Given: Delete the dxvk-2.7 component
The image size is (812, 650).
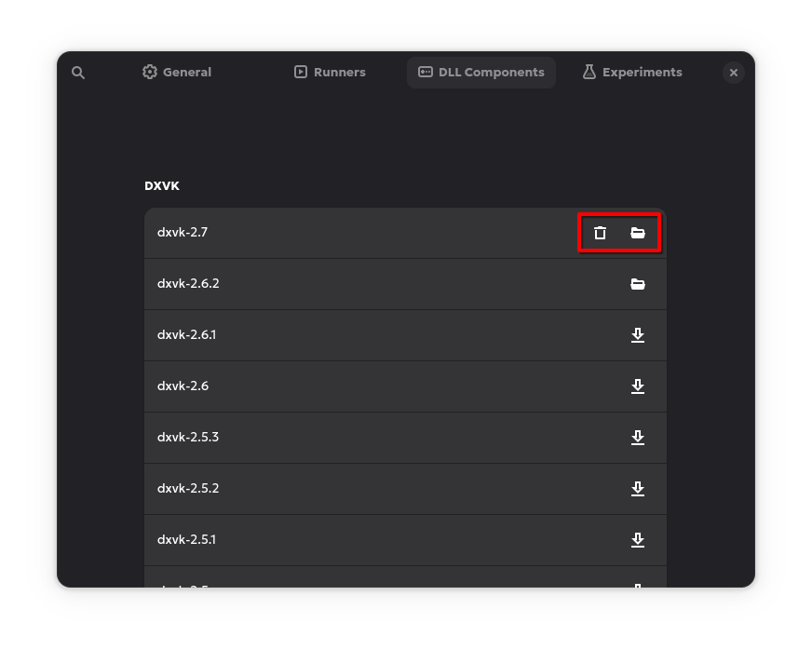Looking at the screenshot, I should (x=601, y=233).
